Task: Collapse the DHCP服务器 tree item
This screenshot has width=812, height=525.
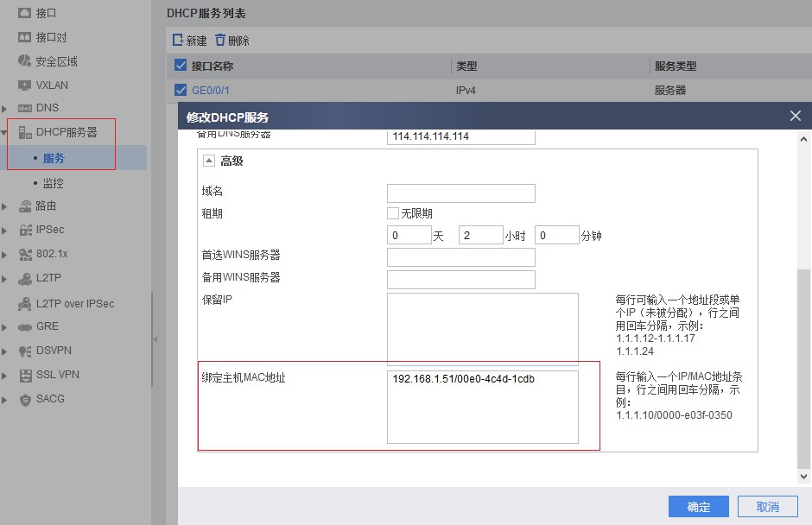Action: [x=7, y=134]
